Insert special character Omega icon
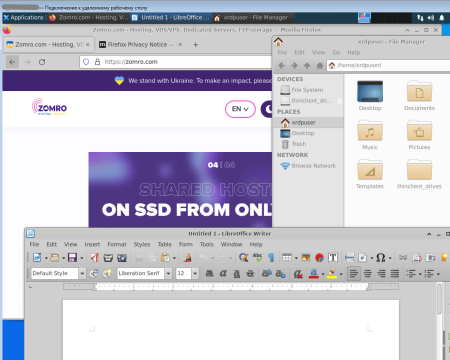This screenshot has height=360, width=450. [380, 257]
